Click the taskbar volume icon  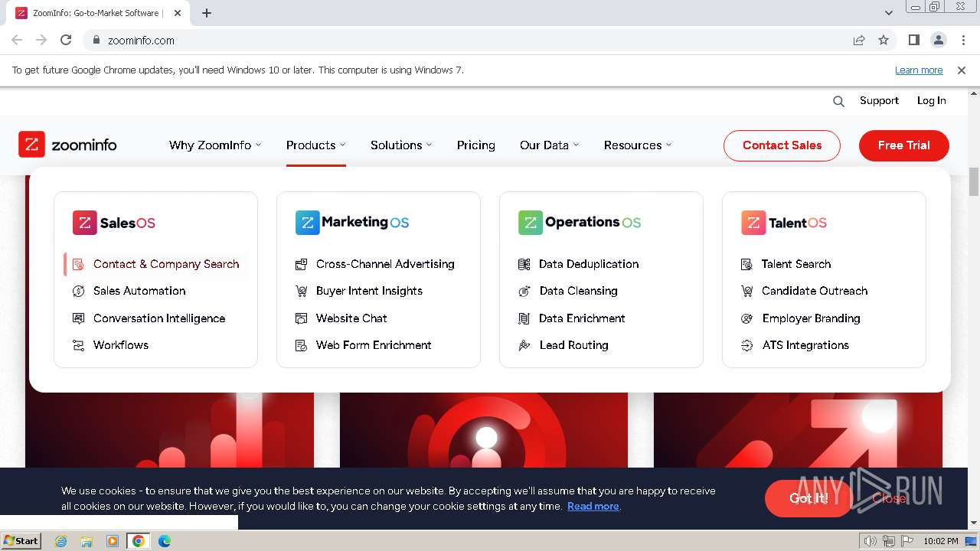coord(871,541)
